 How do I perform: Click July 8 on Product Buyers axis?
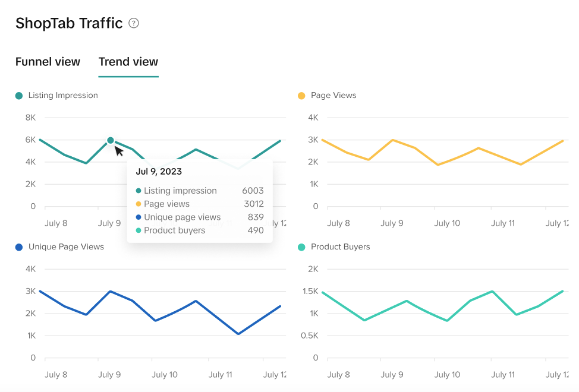[x=338, y=375]
